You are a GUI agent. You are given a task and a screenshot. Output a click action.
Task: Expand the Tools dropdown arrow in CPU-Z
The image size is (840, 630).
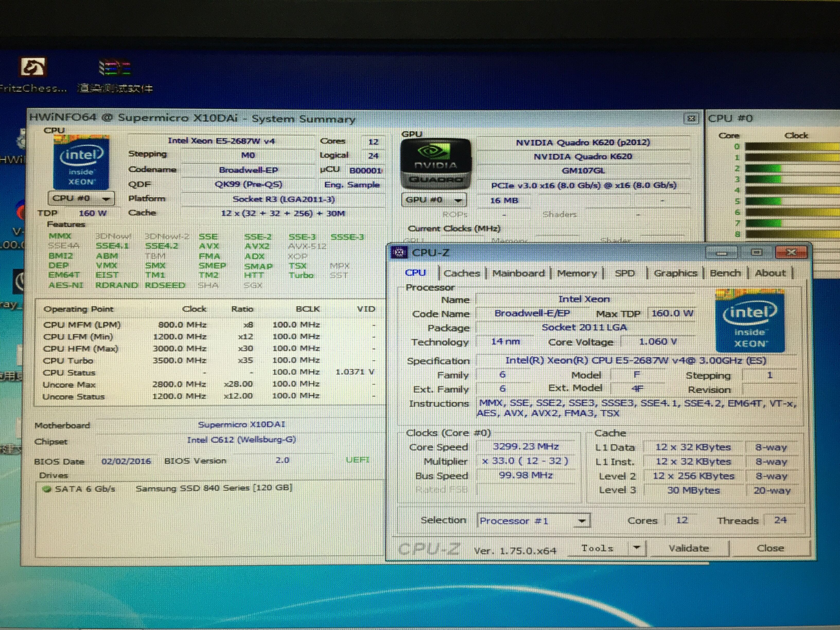636,548
